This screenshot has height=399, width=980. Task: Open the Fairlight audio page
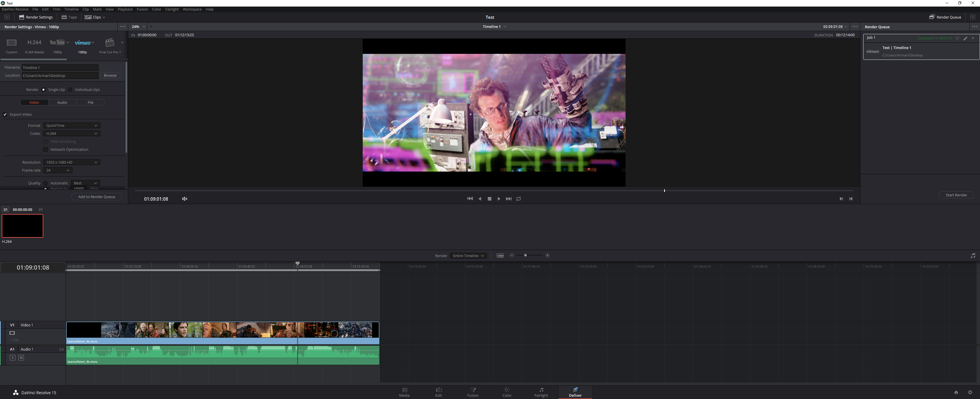[541, 392]
